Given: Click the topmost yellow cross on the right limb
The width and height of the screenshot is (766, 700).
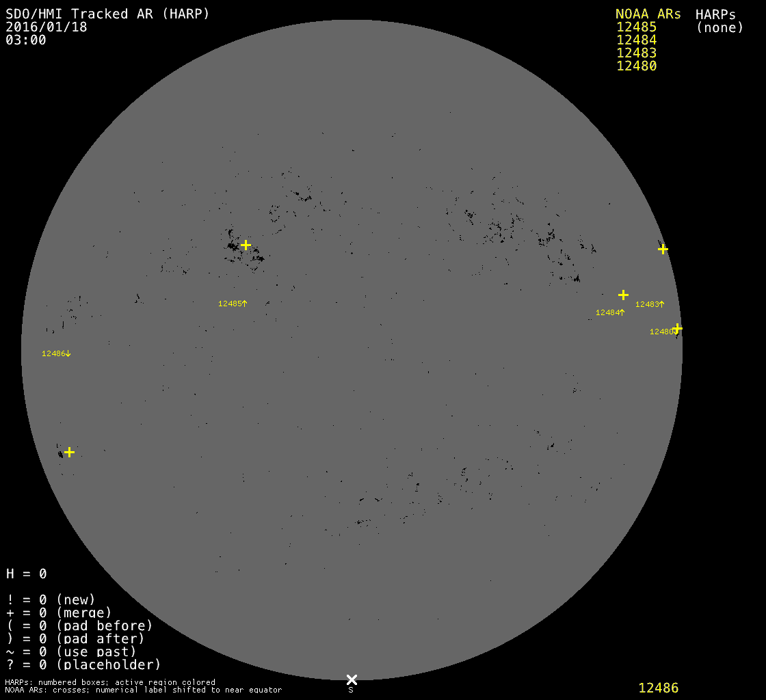Looking at the screenshot, I should coord(663,249).
